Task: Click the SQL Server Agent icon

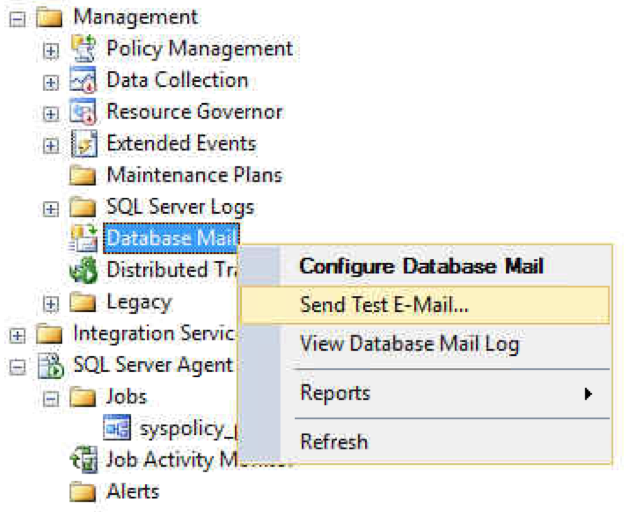Action: click(x=50, y=365)
